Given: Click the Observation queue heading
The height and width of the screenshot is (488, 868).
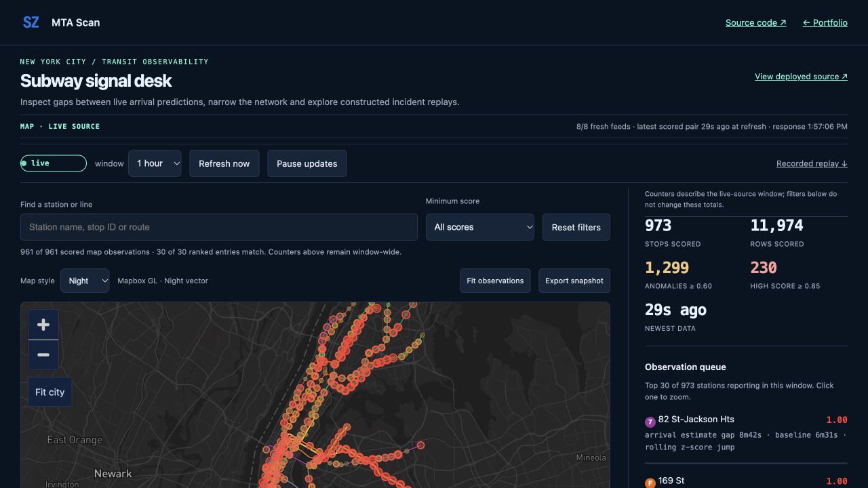Looking at the screenshot, I should click(x=686, y=367).
